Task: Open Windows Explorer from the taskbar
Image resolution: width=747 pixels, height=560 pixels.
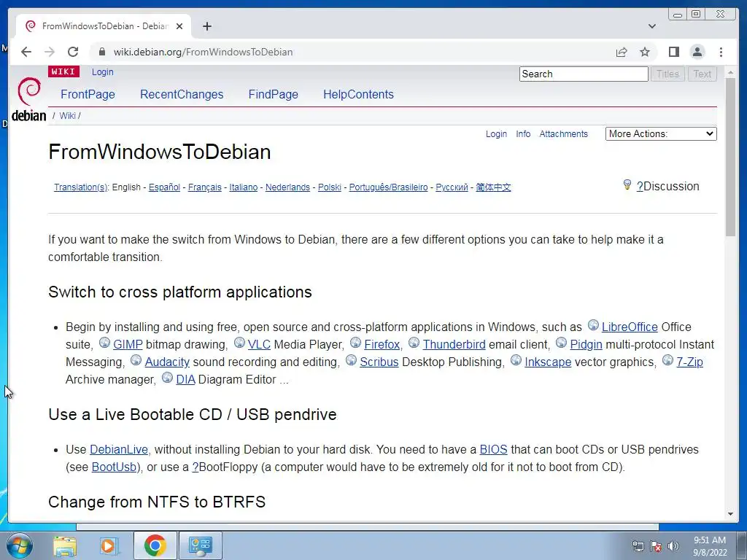Action: tap(65, 545)
